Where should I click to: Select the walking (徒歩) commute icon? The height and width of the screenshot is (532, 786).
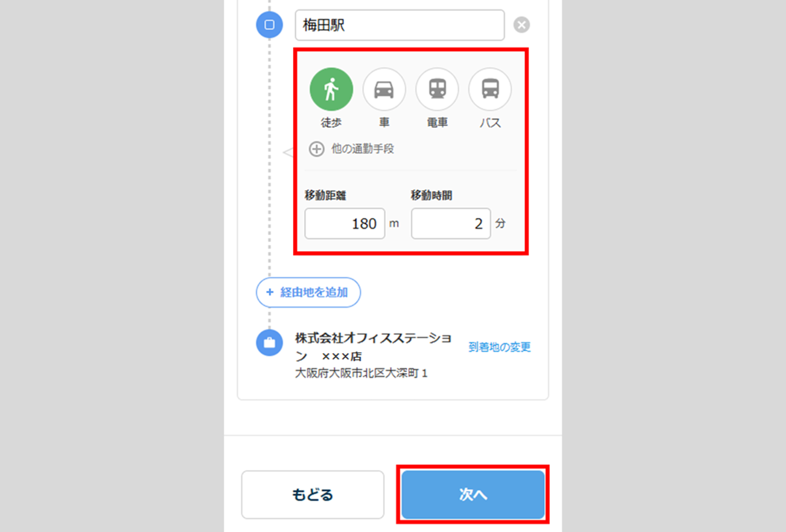331,89
